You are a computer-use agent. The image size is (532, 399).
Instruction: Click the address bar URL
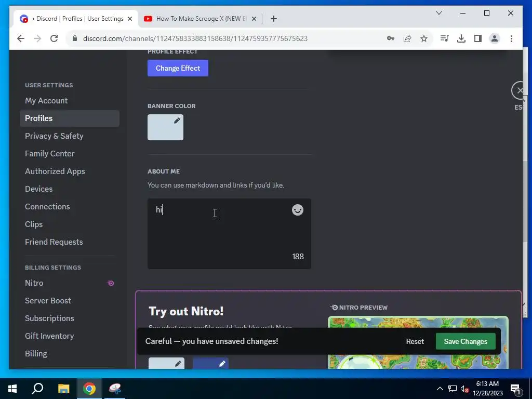point(195,38)
